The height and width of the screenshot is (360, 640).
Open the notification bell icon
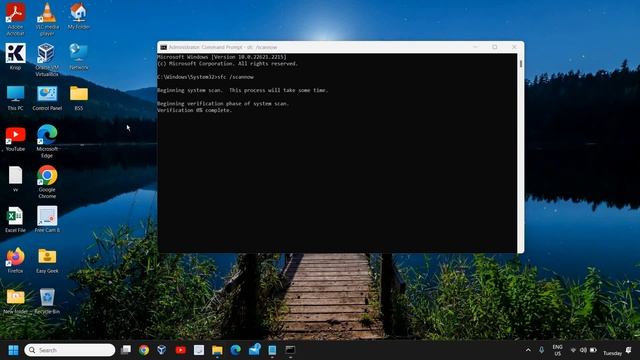(x=629, y=350)
